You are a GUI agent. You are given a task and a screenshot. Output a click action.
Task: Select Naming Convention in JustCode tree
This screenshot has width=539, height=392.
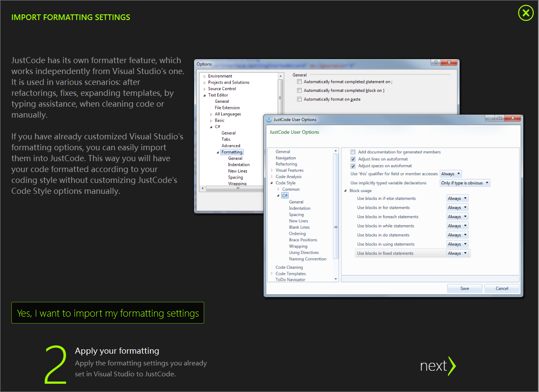coord(307,259)
